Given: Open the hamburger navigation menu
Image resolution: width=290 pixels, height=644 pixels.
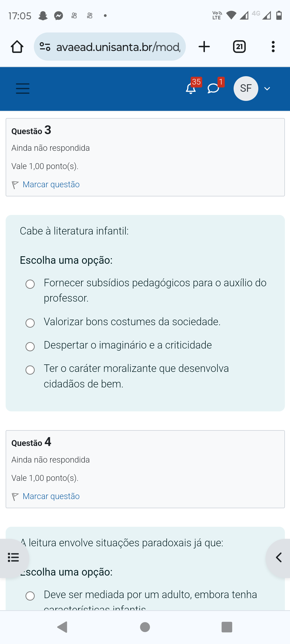Looking at the screenshot, I should (23, 89).
